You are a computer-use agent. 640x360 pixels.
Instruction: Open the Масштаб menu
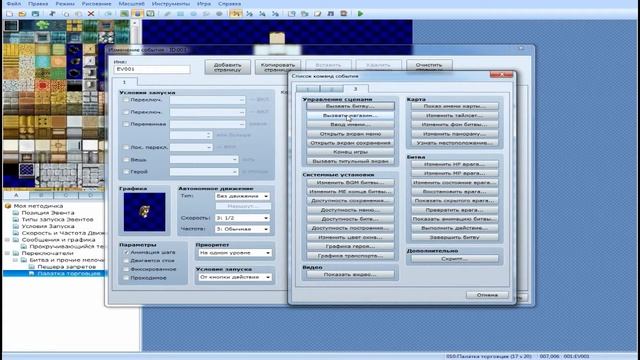pyautogui.click(x=131, y=4)
